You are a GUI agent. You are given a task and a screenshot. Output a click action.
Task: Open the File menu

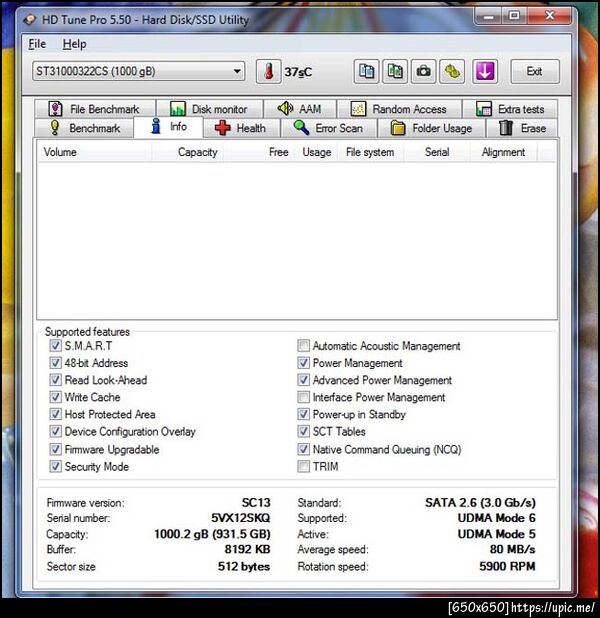coord(37,44)
